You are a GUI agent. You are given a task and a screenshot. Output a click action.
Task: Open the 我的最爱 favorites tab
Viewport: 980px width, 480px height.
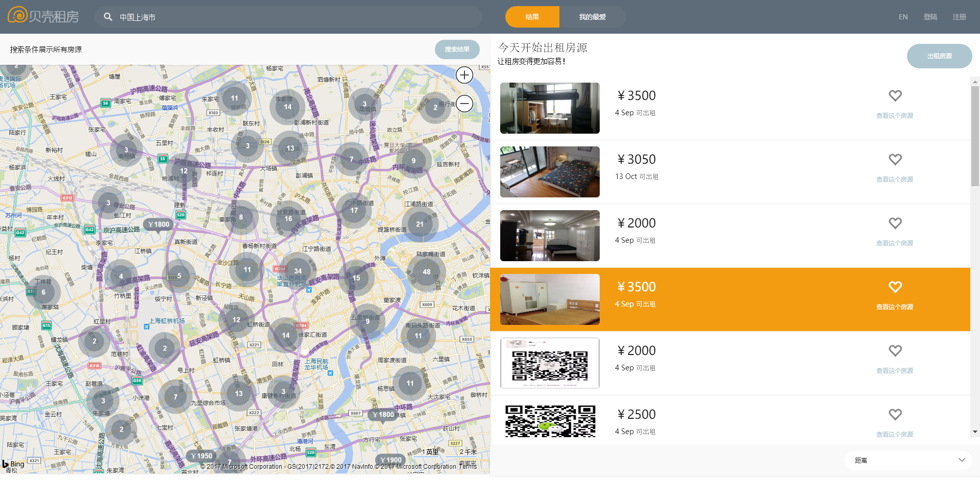point(592,17)
